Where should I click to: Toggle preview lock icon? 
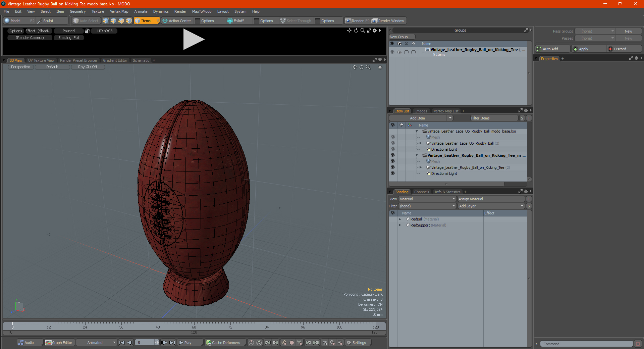(87, 31)
